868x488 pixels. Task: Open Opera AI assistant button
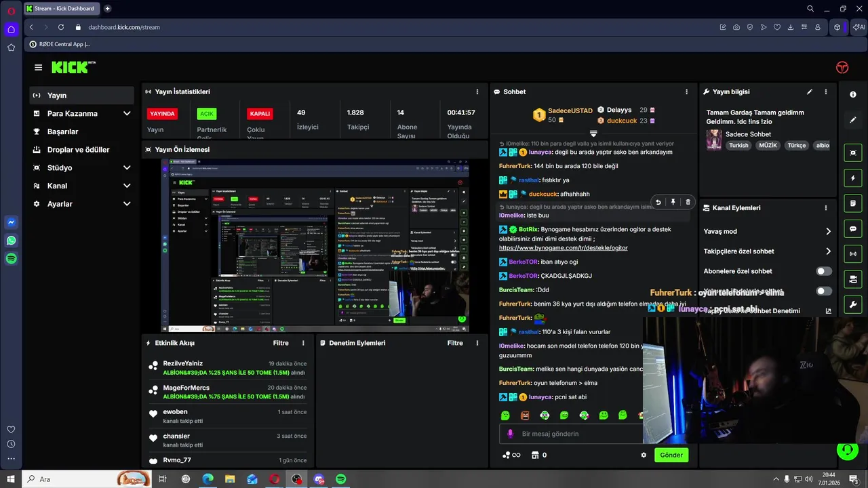point(859,27)
